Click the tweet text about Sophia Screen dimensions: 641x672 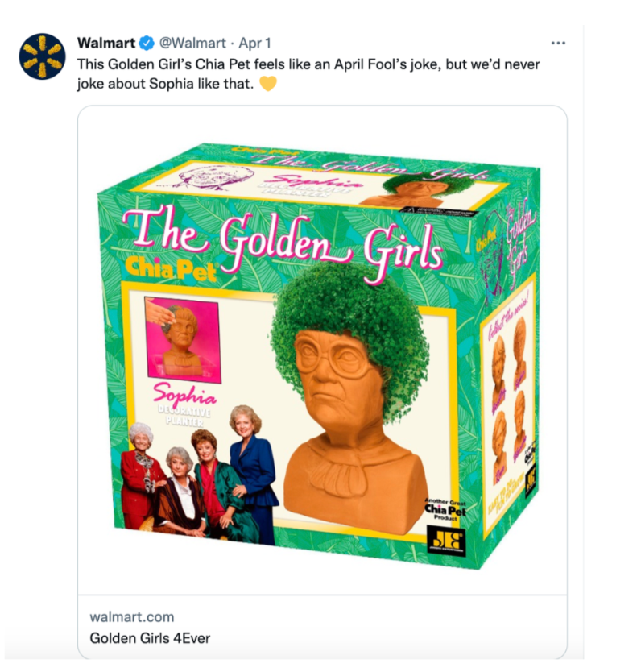(308, 73)
